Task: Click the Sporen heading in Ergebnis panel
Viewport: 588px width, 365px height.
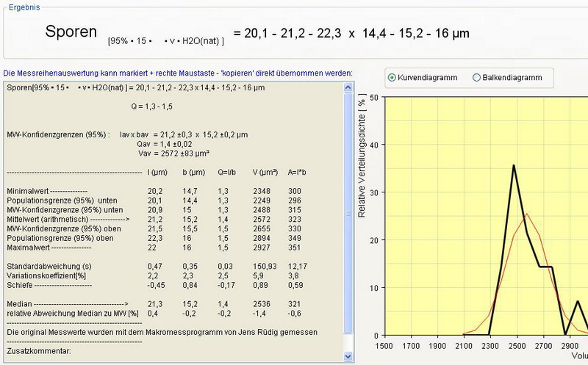Action: (x=71, y=32)
